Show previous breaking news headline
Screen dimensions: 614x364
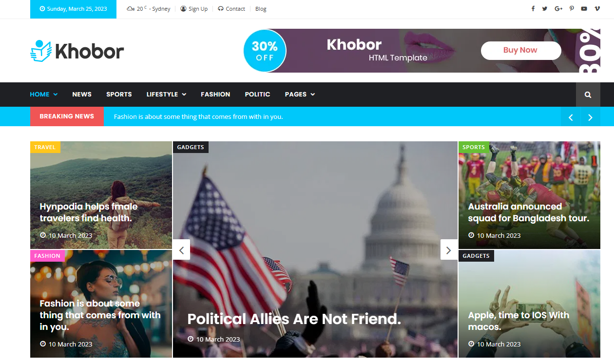point(571,117)
